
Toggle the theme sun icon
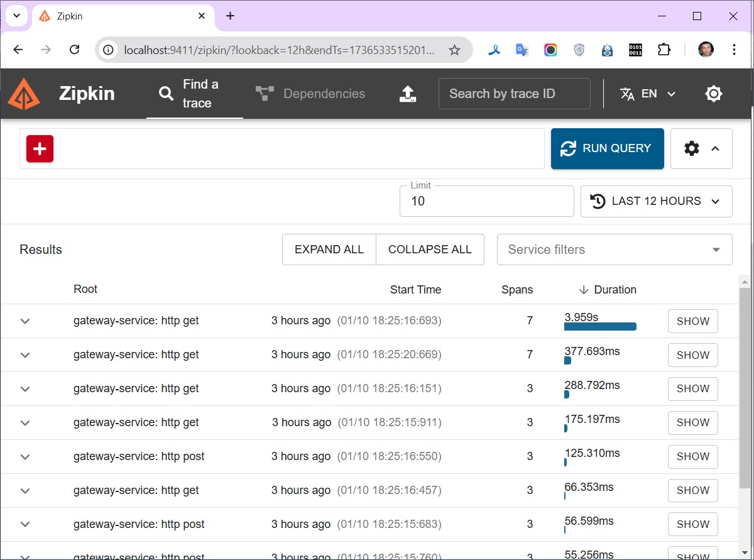[713, 94]
